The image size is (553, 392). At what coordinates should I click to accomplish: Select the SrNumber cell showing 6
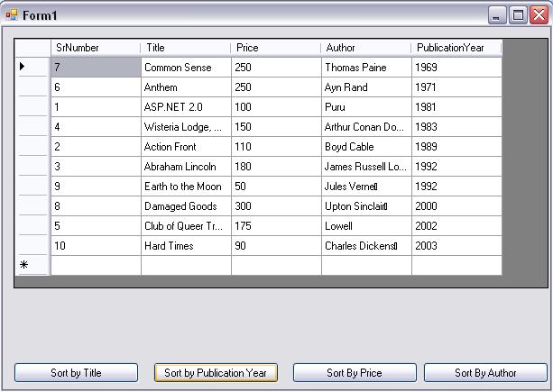point(96,87)
